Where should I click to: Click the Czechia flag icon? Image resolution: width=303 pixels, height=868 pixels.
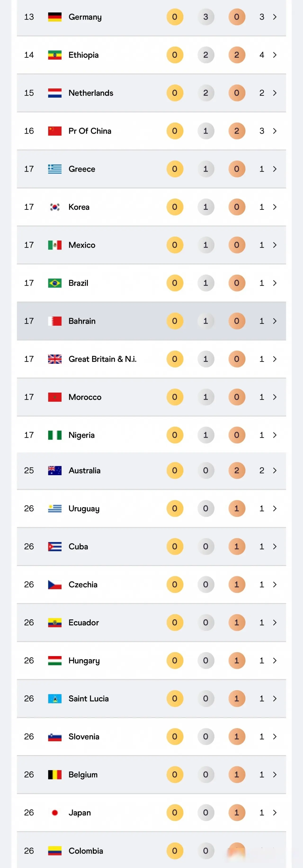(x=55, y=585)
